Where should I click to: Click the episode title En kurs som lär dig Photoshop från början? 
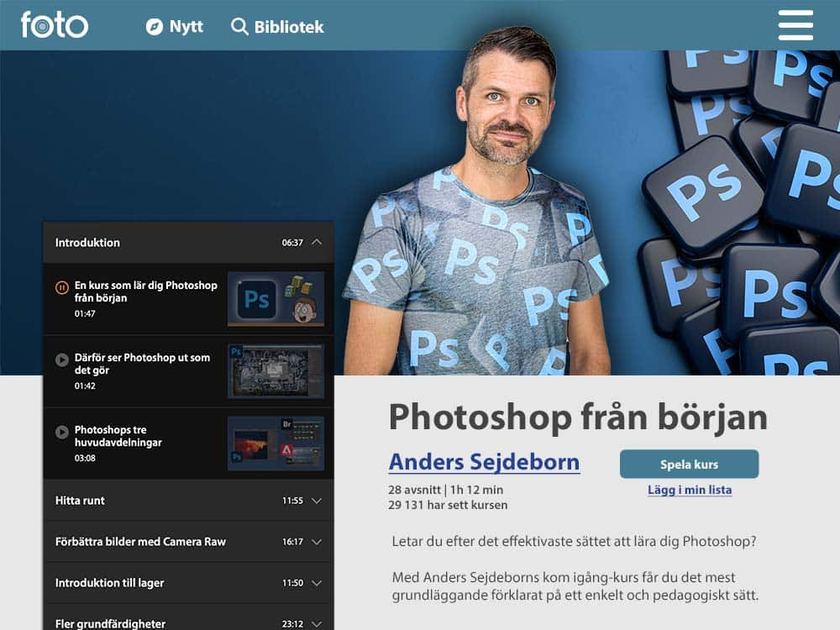pyautogui.click(x=145, y=291)
